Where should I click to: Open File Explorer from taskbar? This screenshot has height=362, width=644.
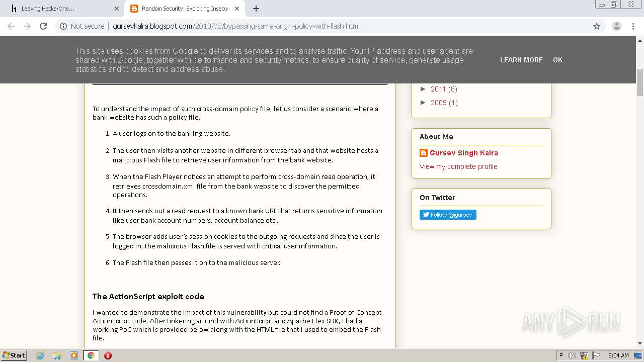(x=57, y=355)
